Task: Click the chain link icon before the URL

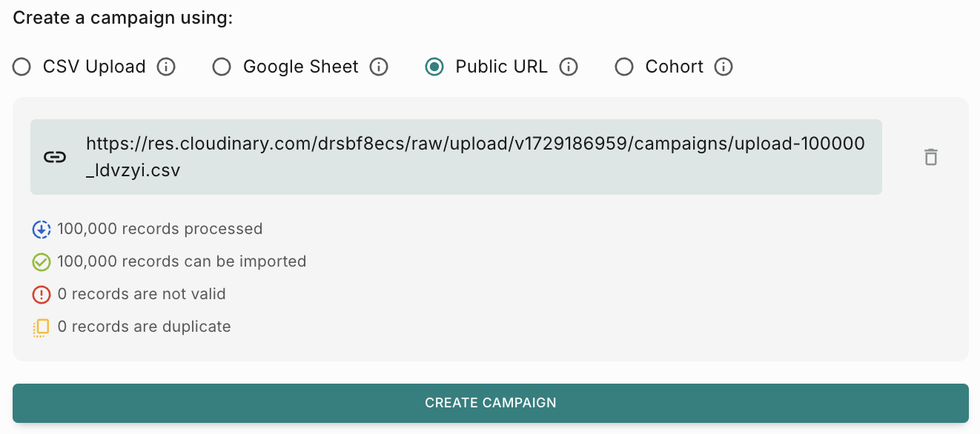Action: (55, 157)
